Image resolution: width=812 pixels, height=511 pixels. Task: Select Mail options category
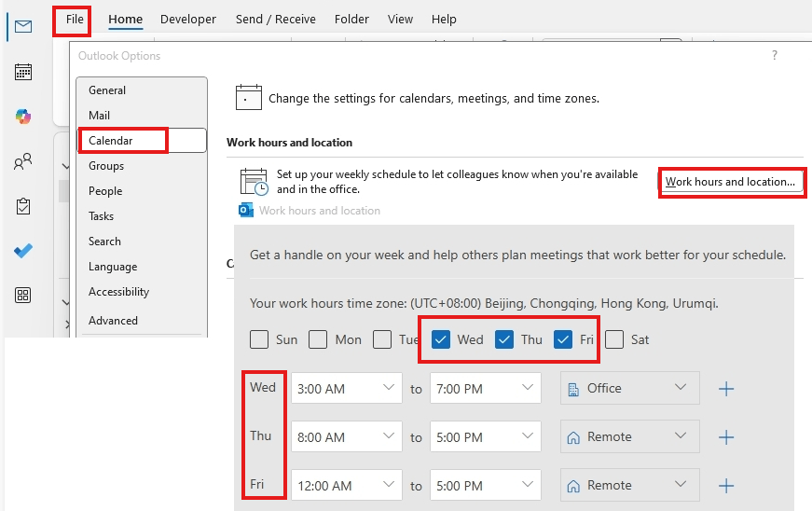(142, 115)
